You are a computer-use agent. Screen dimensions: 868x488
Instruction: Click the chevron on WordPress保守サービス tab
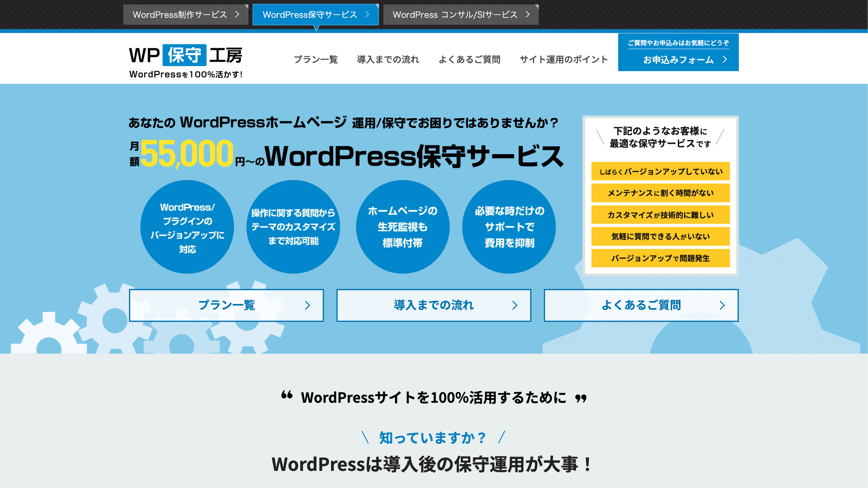[367, 15]
